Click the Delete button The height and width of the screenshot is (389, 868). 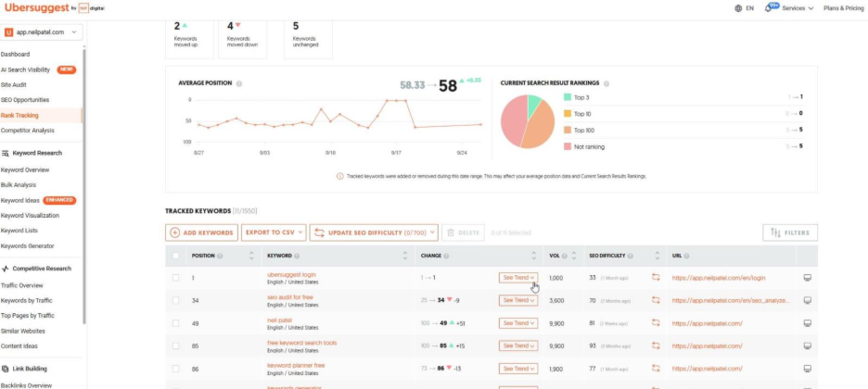click(x=464, y=232)
